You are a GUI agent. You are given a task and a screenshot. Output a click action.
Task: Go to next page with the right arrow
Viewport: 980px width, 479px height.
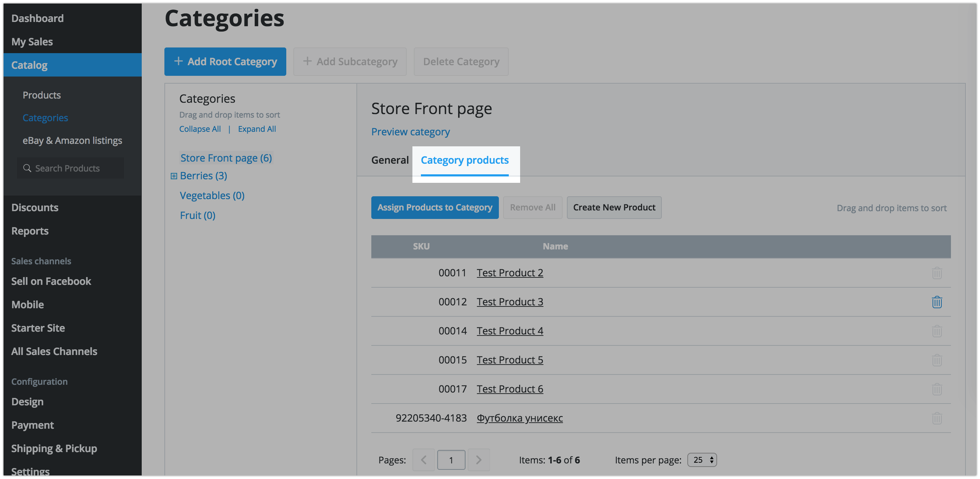tap(479, 460)
